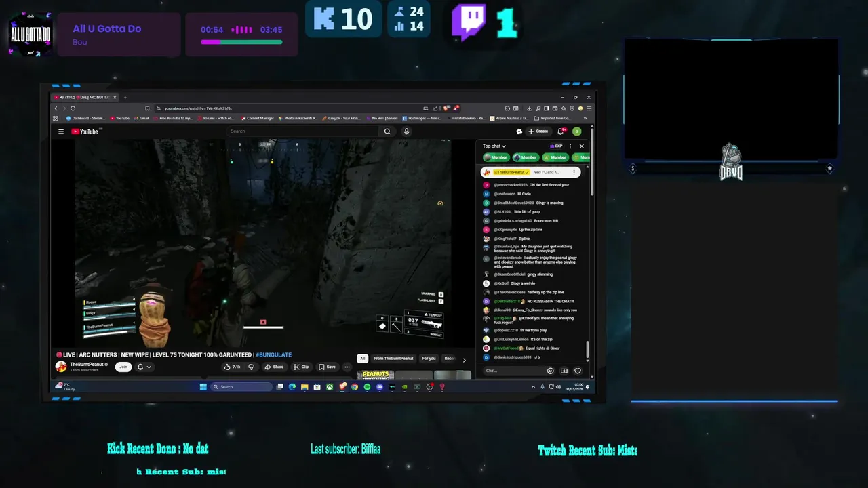The width and height of the screenshot is (868, 488).
Task: Click the YouTube logo
Action: (x=85, y=131)
